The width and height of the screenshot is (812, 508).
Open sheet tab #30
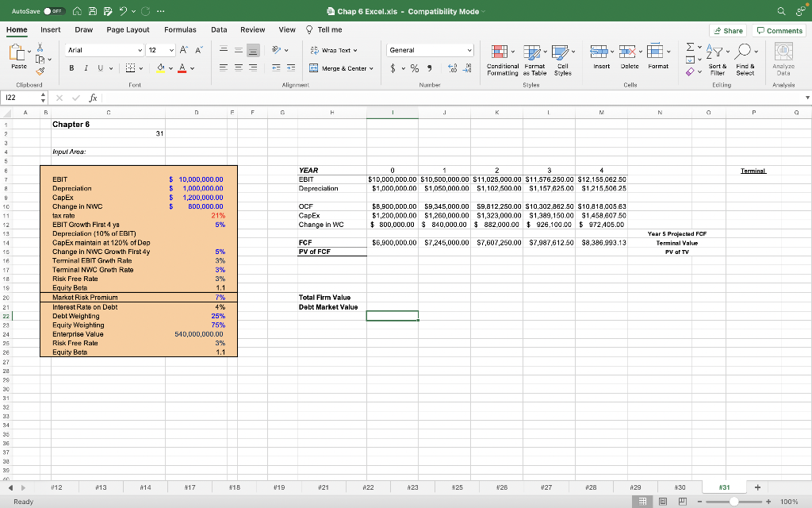pos(680,487)
